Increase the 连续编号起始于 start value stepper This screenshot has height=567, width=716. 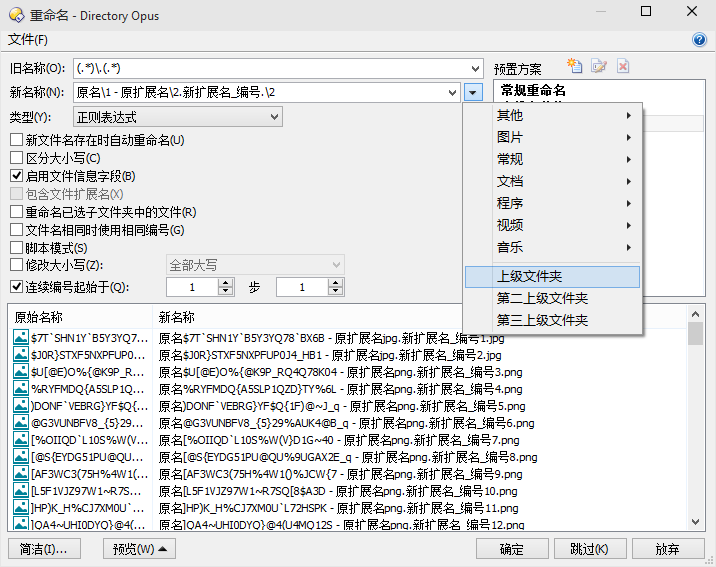[225, 283]
